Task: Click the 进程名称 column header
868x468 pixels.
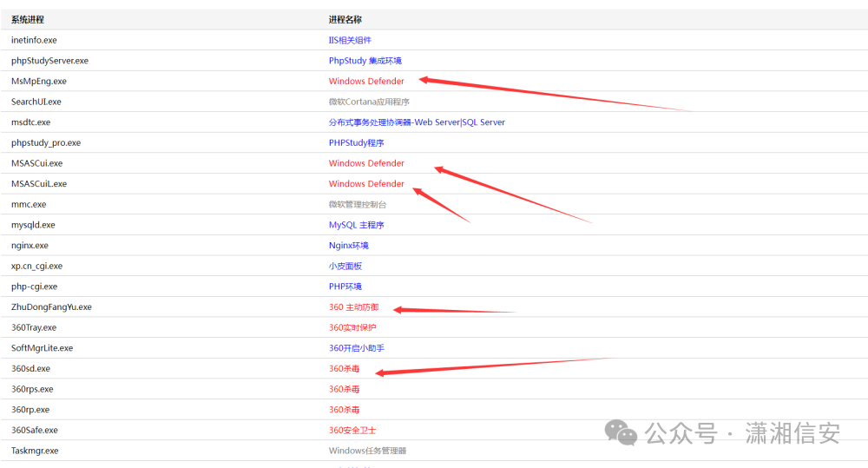Action: [345, 20]
